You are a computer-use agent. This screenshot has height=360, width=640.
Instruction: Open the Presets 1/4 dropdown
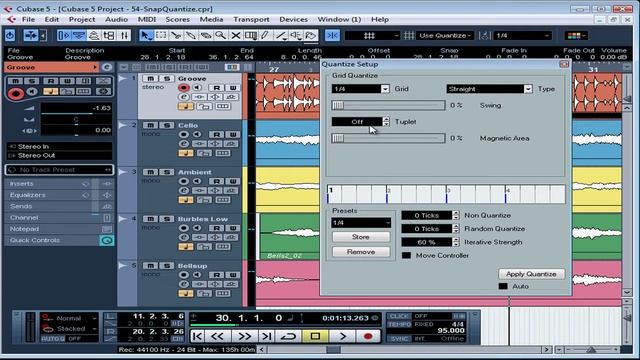[361, 223]
